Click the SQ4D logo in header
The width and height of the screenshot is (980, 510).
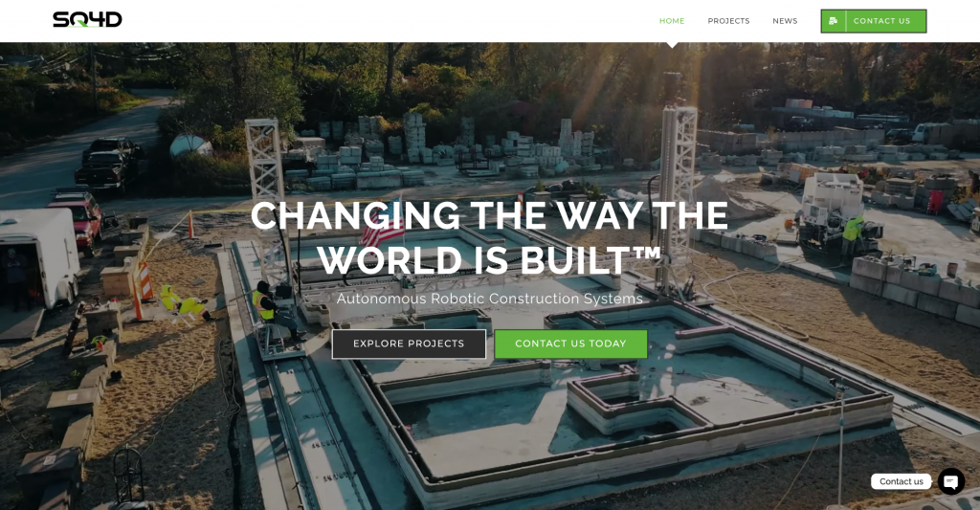87,19
